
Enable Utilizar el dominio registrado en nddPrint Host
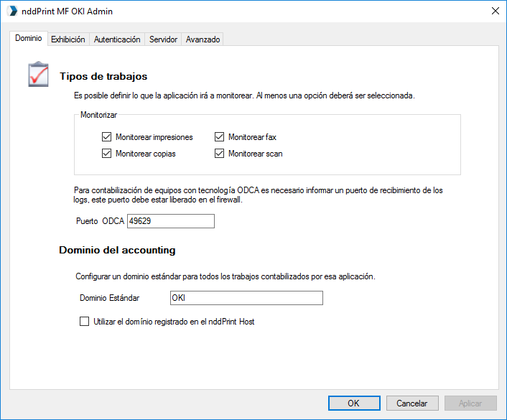[x=85, y=322]
